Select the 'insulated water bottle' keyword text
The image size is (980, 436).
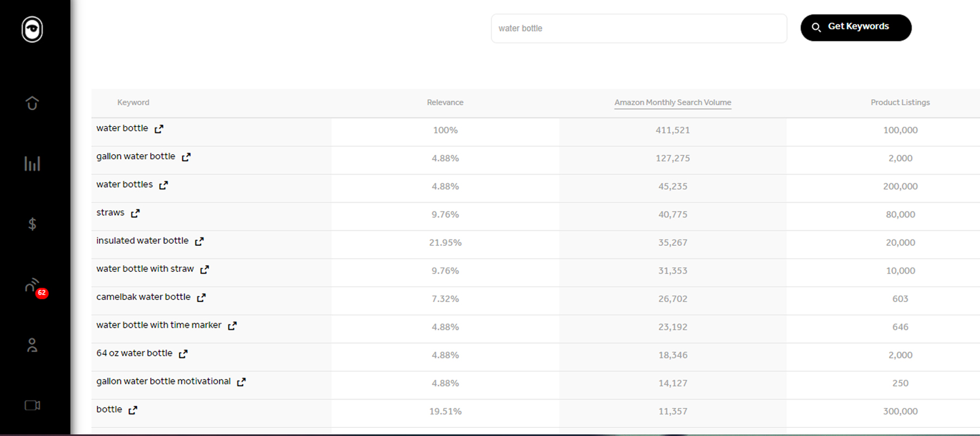click(x=143, y=240)
